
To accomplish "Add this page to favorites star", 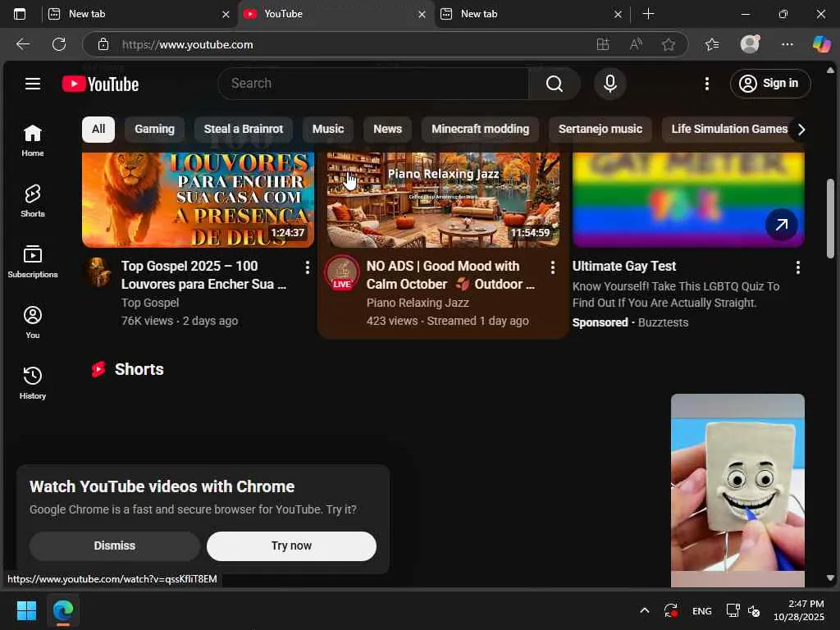I will point(669,44).
